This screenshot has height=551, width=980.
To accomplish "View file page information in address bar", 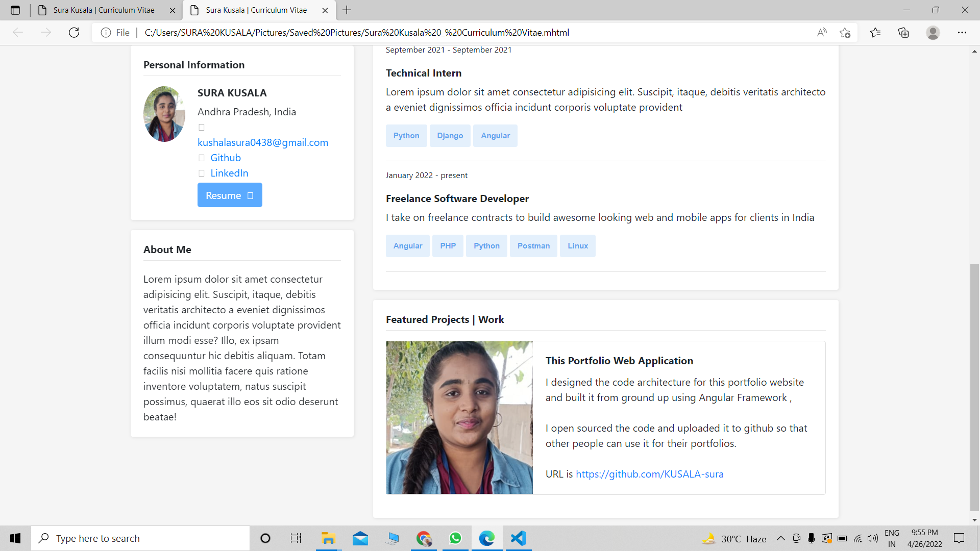I will (105, 32).
